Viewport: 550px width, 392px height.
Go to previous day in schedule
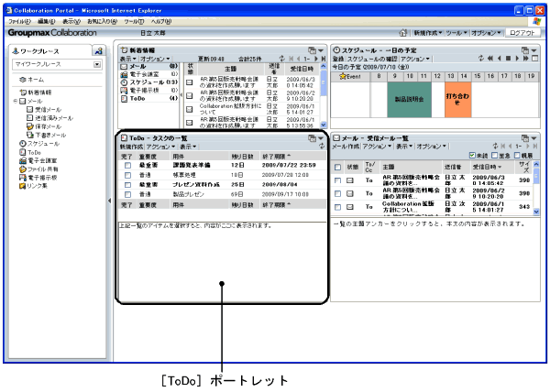tap(500, 59)
